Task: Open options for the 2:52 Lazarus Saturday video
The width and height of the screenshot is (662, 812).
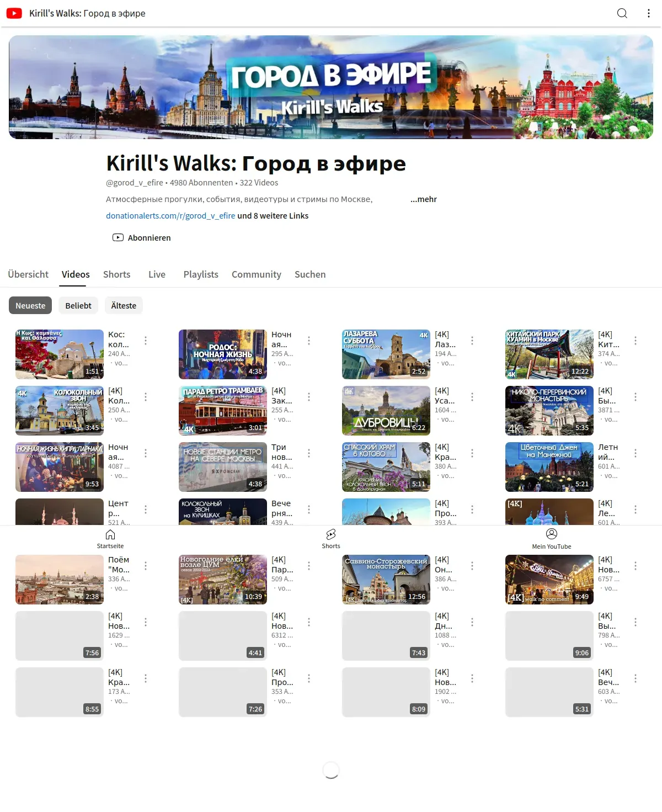Action: pos(472,341)
